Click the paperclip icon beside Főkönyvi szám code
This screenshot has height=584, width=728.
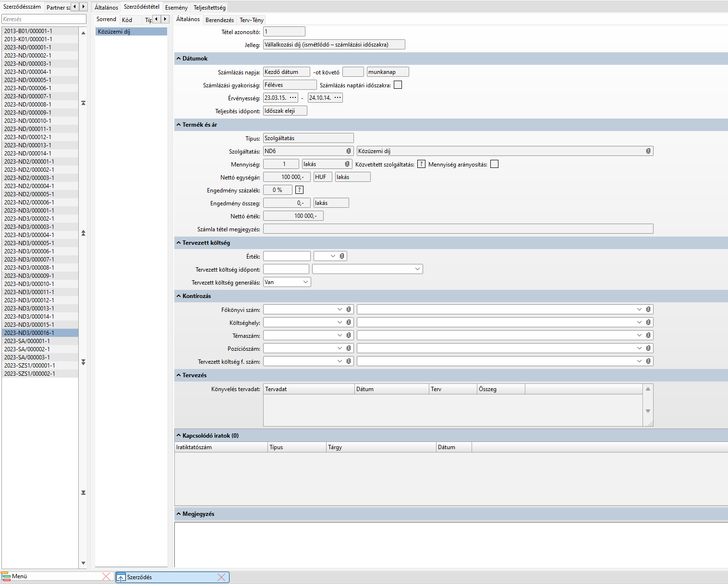(349, 310)
